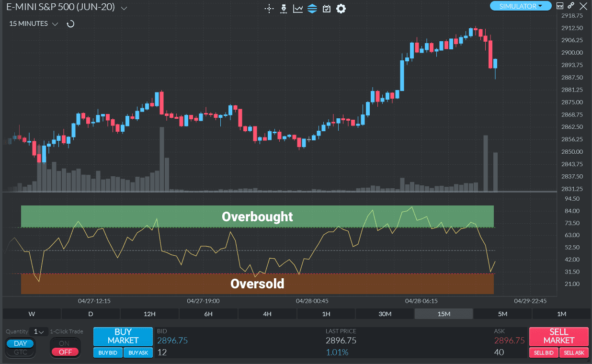This screenshot has width=592, height=364.
Task: Toggle the depth of market view
Action: point(312,9)
